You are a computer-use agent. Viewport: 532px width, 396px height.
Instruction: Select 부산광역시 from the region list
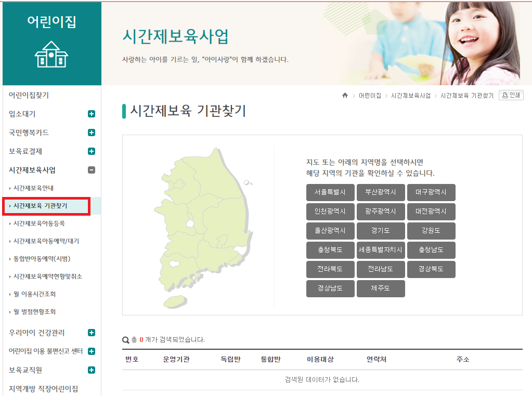tap(381, 192)
